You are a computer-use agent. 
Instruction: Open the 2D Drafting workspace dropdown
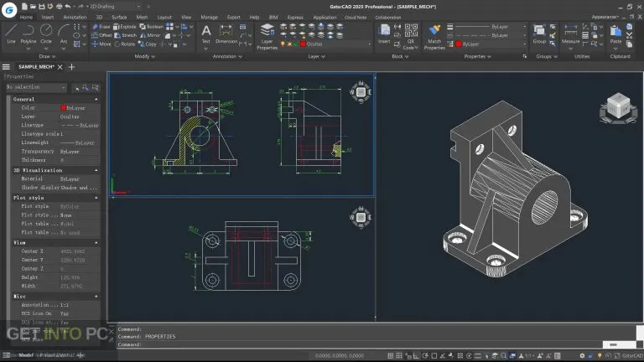pyautogui.click(x=116, y=7)
